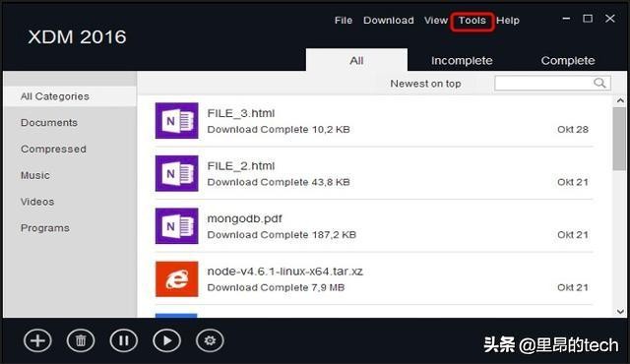Switch to the All tab
Image resolution: width=630 pixels, height=364 pixels.
point(356,60)
